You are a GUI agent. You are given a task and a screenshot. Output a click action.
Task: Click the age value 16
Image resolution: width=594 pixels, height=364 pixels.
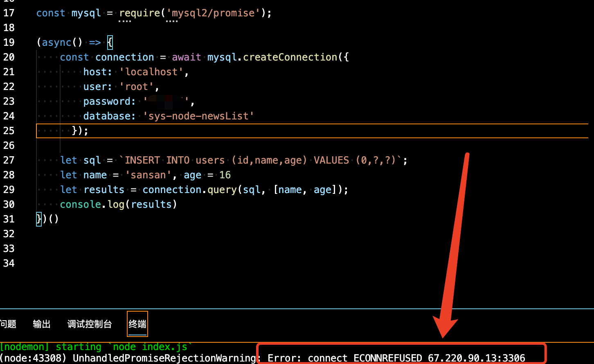point(225,175)
